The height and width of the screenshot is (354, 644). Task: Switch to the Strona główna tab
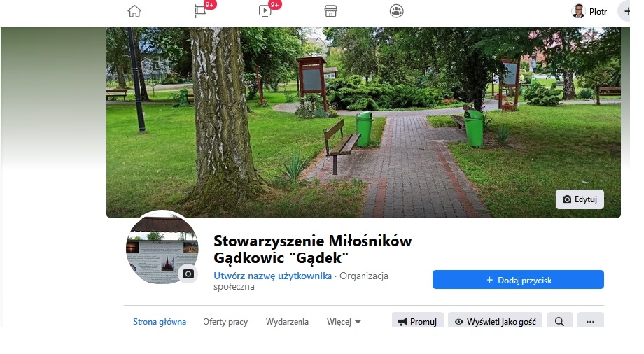pyautogui.click(x=160, y=322)
